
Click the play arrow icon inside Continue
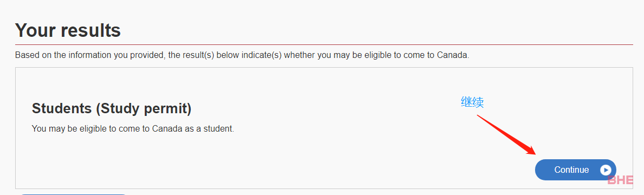pos(606,170)
